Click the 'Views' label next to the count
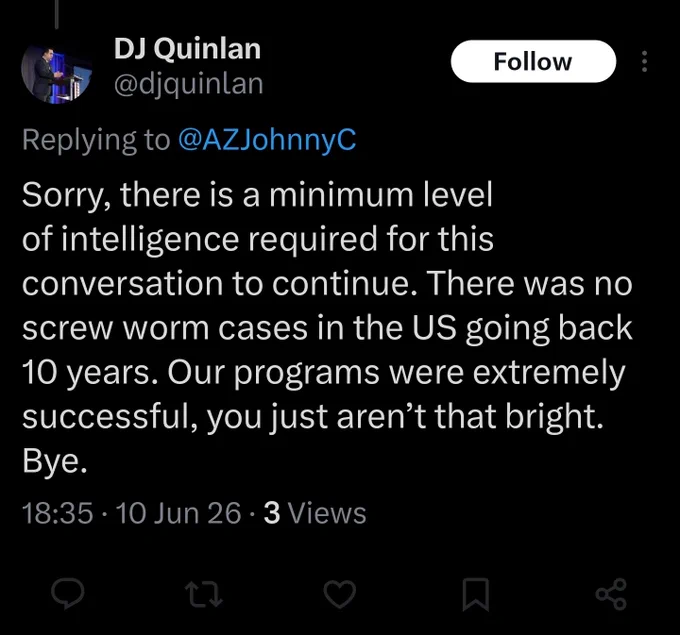Screen dimensions: 680x635 pyautogui.click(x=327, y=513)
